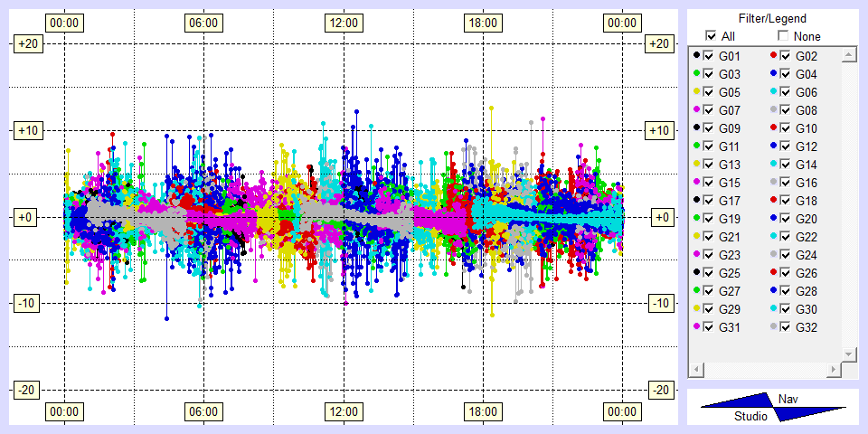Click the legend scroll up arrow
Viewport: 868px width, 434px height.
click(848, 56)
